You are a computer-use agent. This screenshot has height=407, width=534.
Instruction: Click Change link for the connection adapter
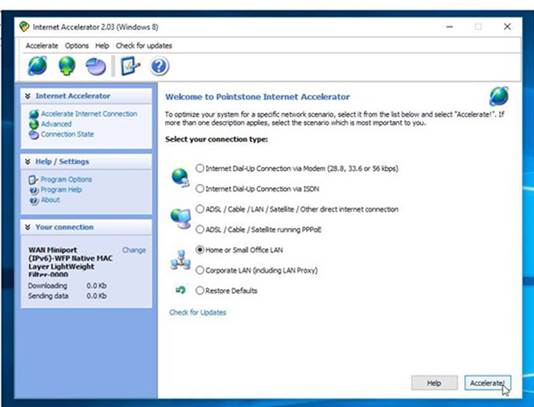[x=134, y=250]
